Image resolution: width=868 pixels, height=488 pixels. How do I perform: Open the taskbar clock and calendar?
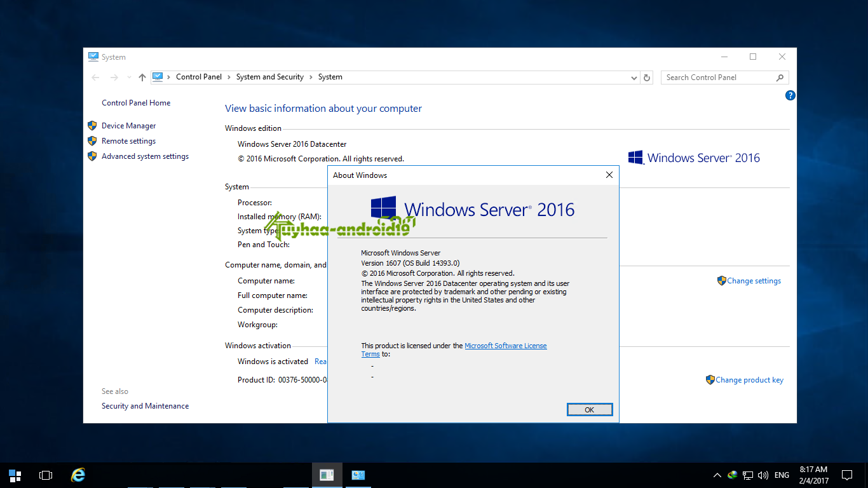pos(813,475)
